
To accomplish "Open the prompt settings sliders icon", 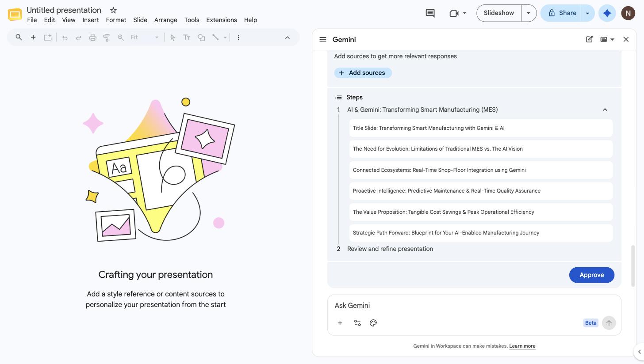I will point(357,323).
